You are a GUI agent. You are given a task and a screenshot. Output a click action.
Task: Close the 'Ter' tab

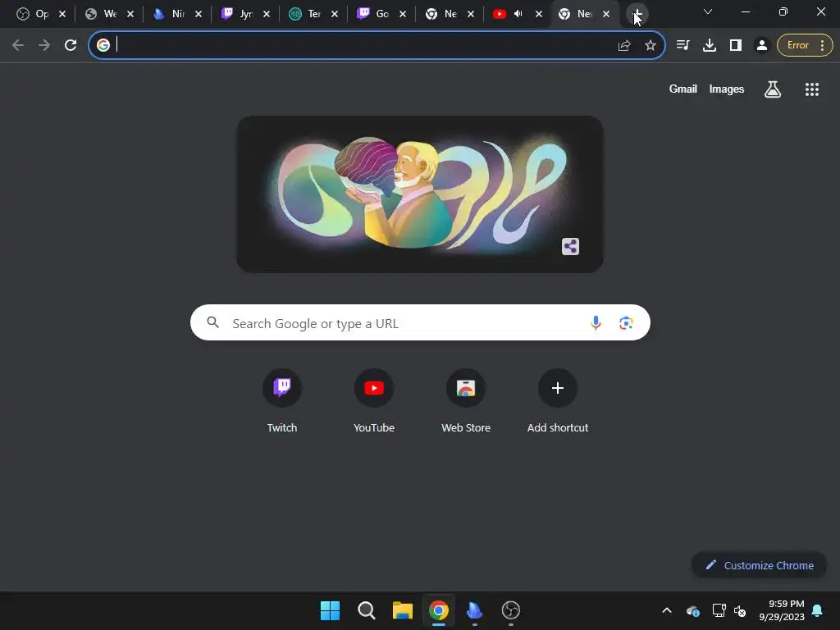point(335,14)
